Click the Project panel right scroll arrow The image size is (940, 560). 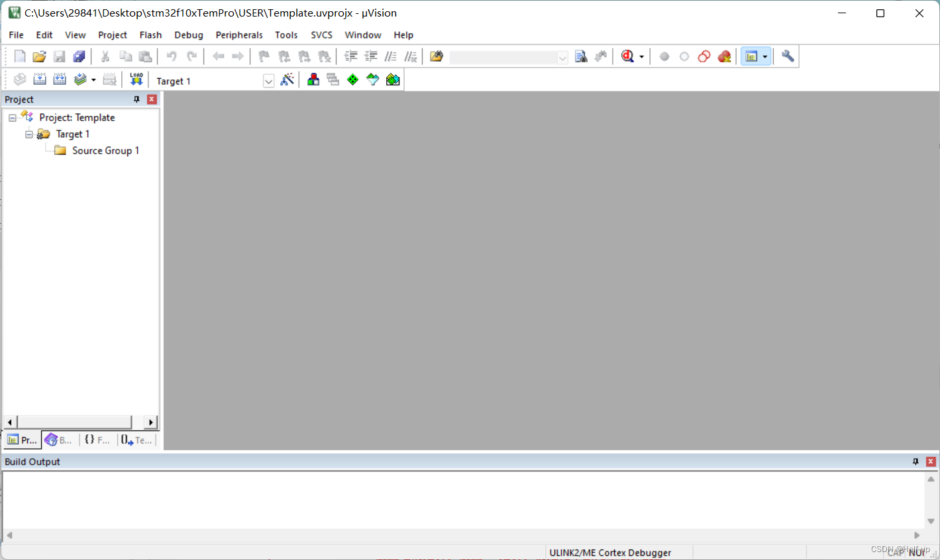[151, 422]
